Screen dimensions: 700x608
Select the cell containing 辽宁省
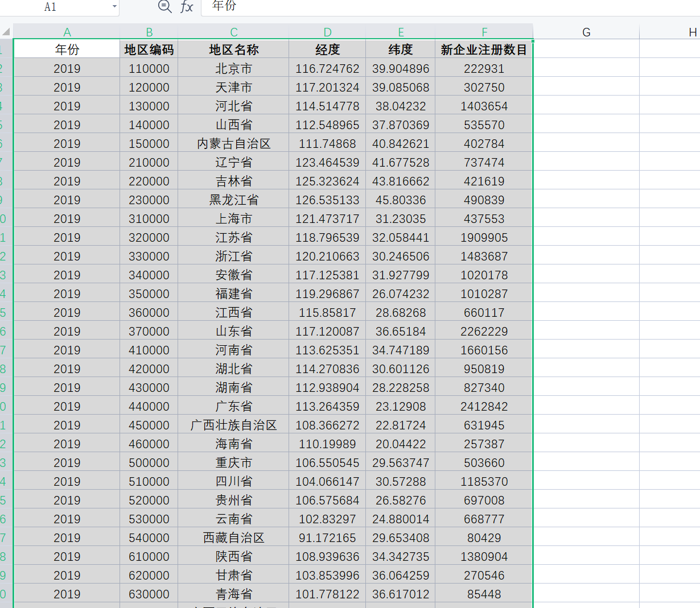pos(234,162)
